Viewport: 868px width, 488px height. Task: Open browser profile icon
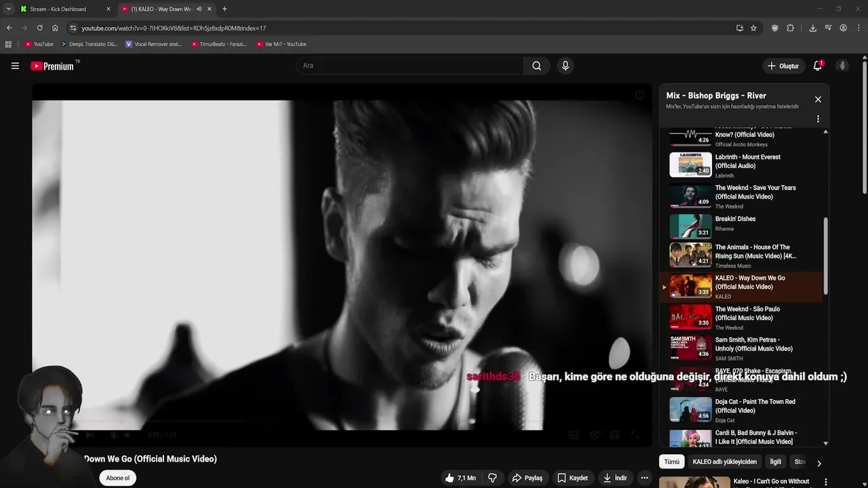[843, 28]
